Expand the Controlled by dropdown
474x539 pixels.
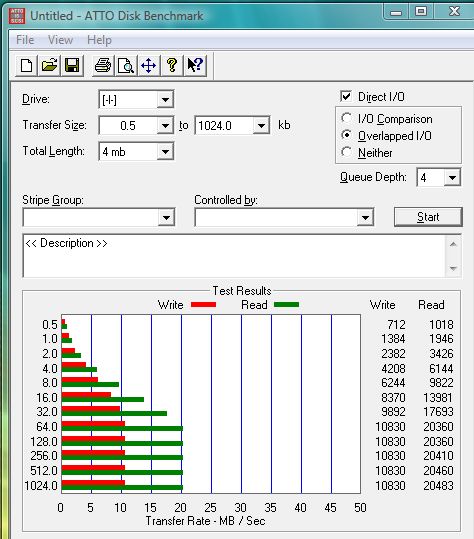pos(365,217)
